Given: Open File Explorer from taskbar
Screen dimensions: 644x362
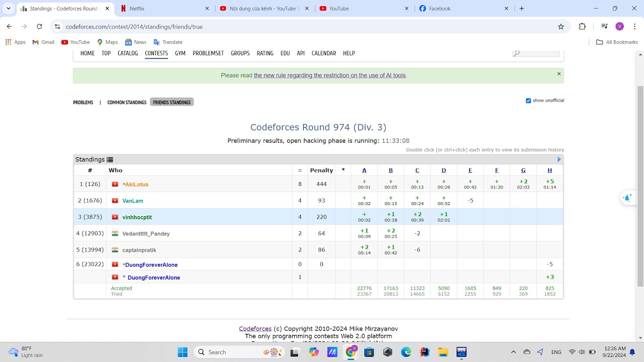Looking at the screenshot, I should (x=443, y=352).
